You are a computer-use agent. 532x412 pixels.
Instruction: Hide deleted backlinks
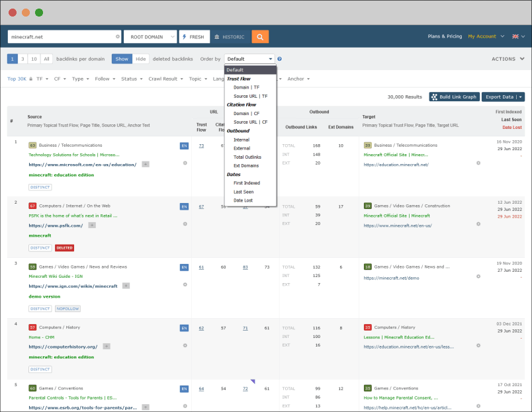point(141,59)
